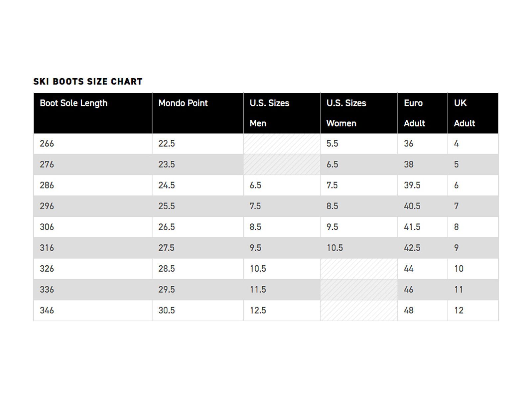Click the Ski Boots Size Chart title
The width and height of the screenshot is (532, 399).
pos(88,81)
